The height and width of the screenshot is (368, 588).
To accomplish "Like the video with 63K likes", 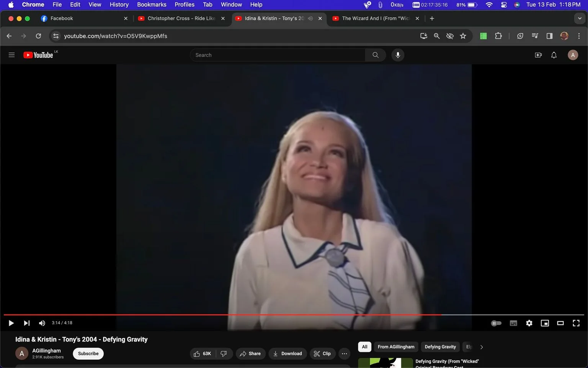I will click(203, 353).
